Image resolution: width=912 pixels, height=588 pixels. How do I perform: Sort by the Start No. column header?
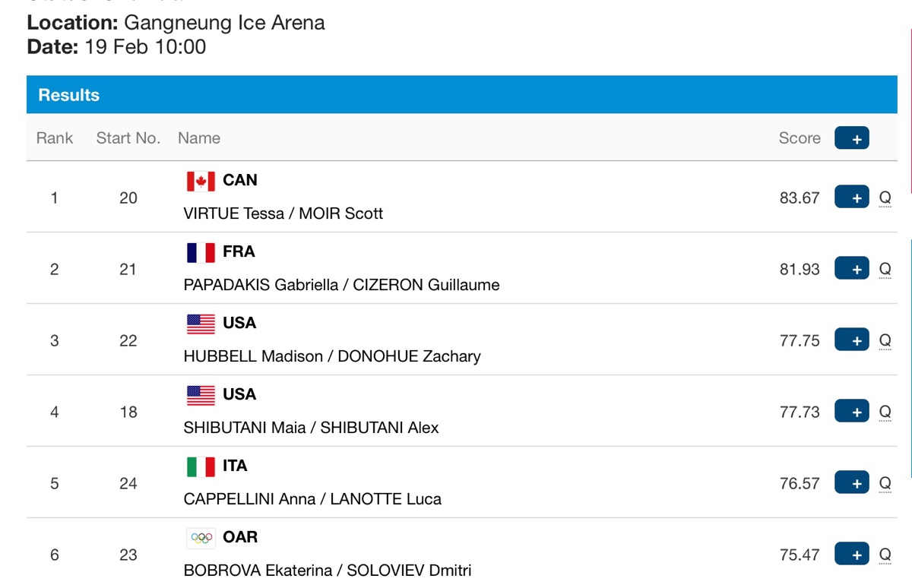[x=128, y=138]
